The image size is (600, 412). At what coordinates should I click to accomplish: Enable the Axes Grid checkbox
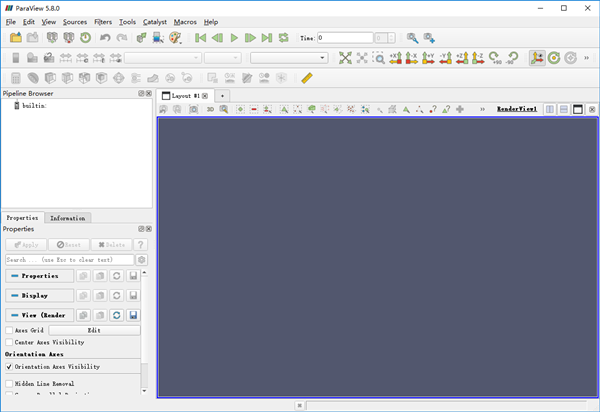(10, 330)
